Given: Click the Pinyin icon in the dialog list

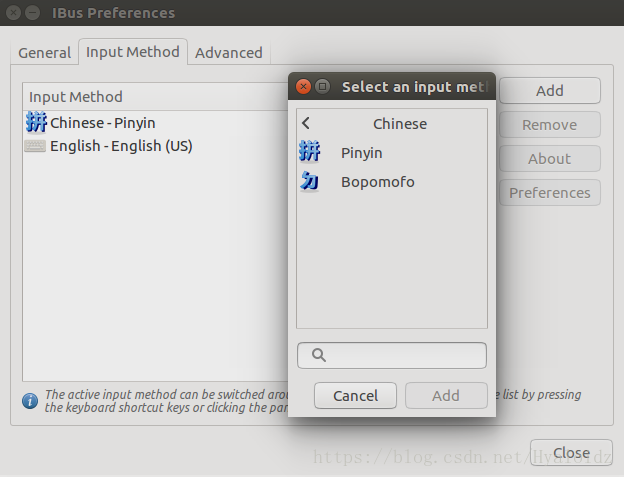Looking at the screenshot, I should pyautogui.click(x=310, y=152).
